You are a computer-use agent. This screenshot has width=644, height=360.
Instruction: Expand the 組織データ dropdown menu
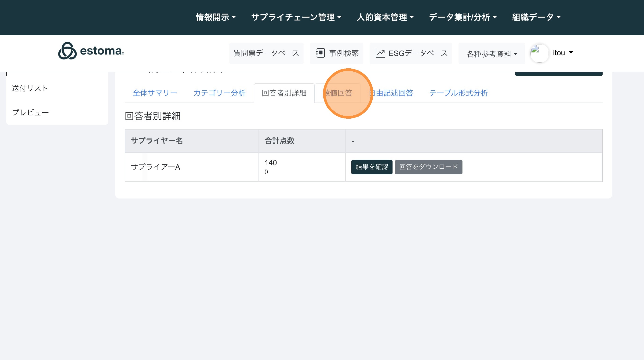click(536, 17)
